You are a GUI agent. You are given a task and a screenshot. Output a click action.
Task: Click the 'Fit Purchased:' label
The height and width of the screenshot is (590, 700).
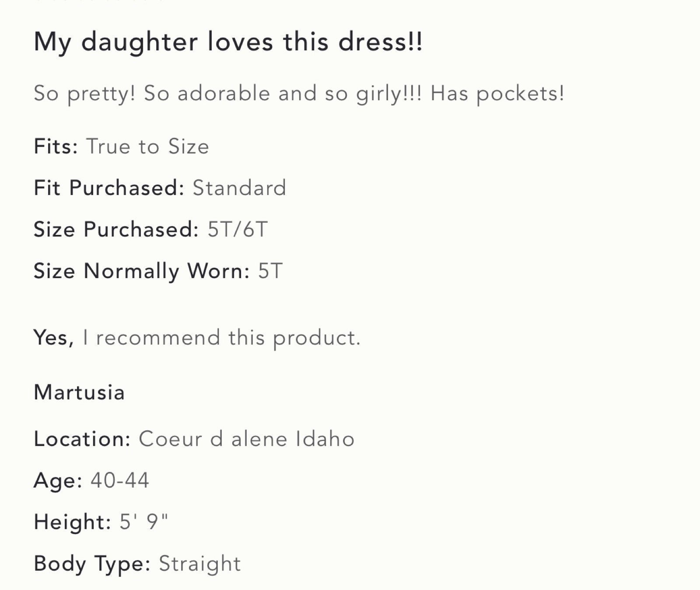[109, 188]
